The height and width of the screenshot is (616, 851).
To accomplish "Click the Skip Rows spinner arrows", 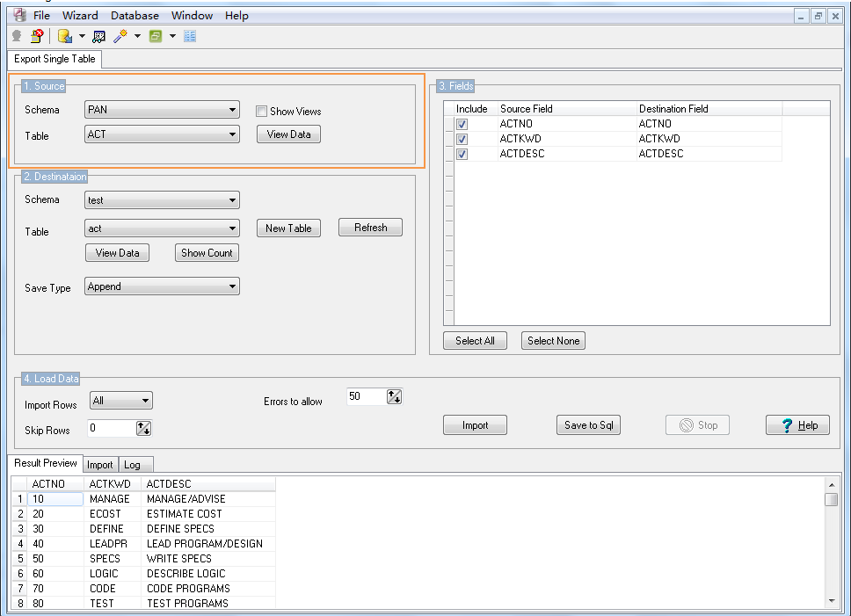I will pyautogui.click(x=143, y=428).
